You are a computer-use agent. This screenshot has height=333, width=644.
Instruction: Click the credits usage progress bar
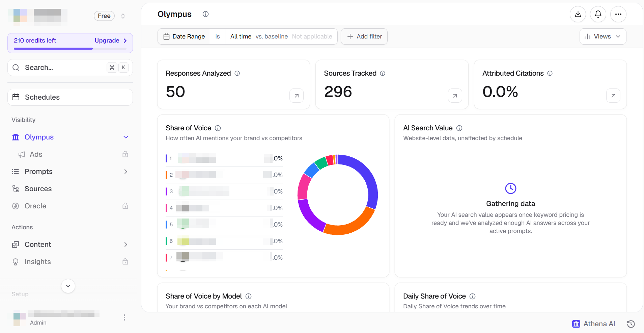tap(70, 49)
